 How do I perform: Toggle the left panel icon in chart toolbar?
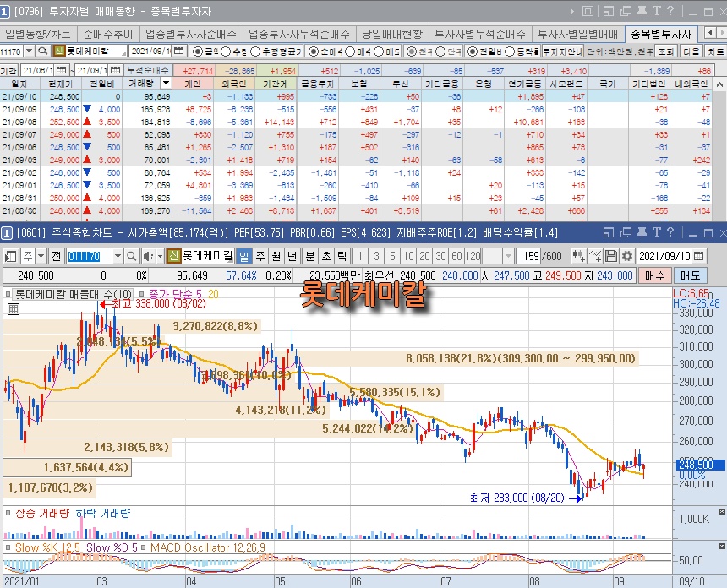point(10,256)
